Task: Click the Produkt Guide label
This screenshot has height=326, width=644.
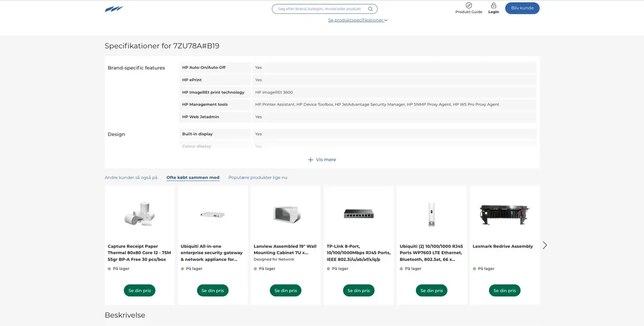Action: pyautogui.click(x=469, y=12)
